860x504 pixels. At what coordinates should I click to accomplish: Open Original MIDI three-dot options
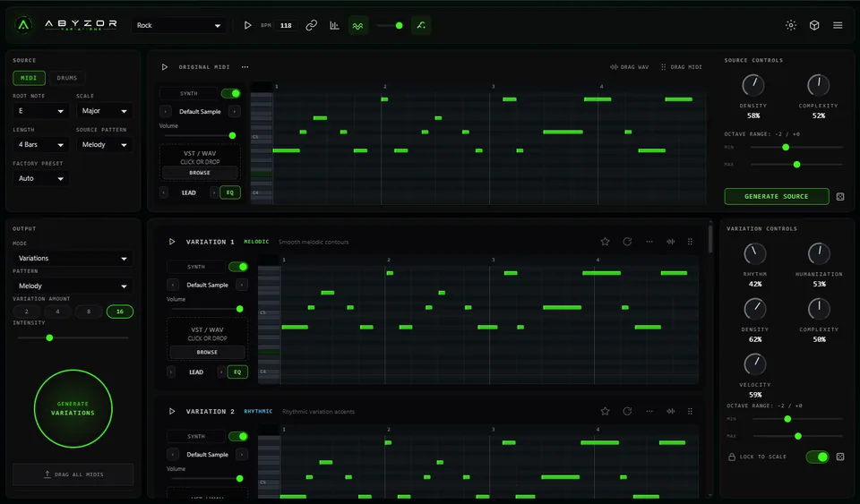click(x=245, y=67)
